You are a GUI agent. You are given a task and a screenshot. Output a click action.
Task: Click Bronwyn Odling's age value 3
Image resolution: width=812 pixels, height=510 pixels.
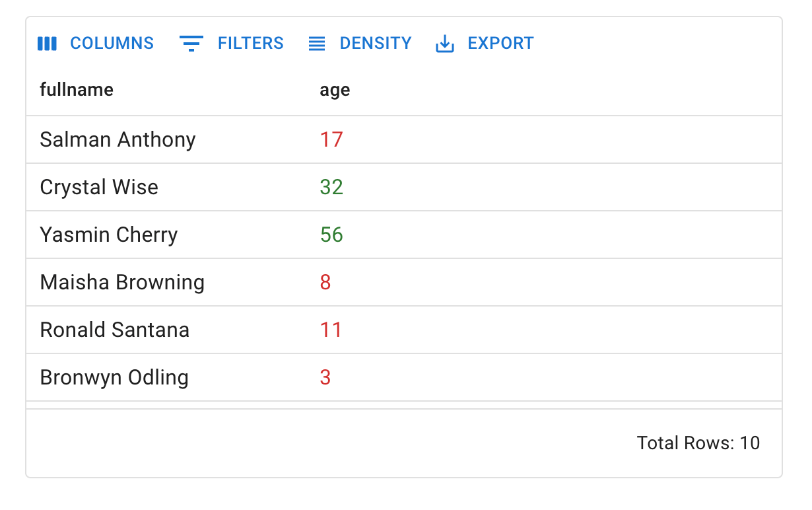tap(325, 377)
